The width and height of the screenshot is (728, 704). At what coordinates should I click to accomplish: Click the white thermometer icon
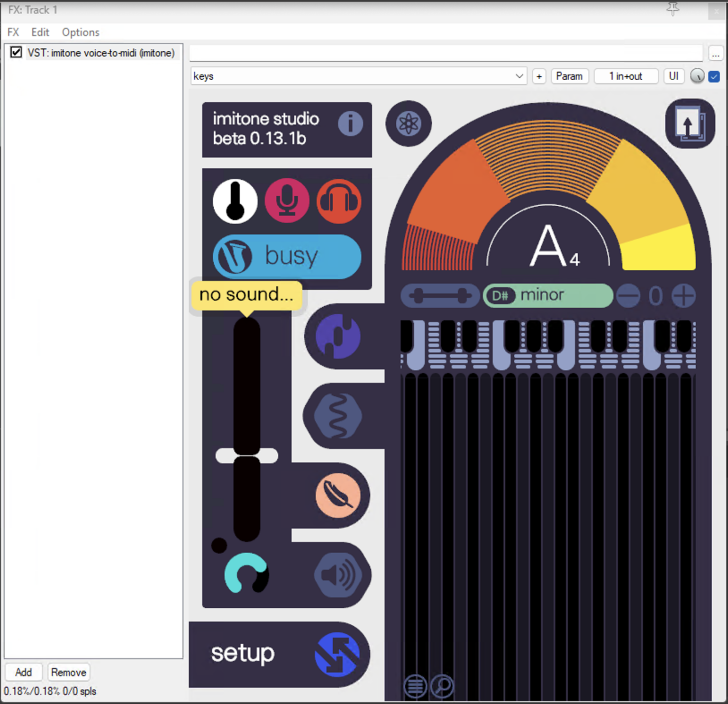(235, 201)
